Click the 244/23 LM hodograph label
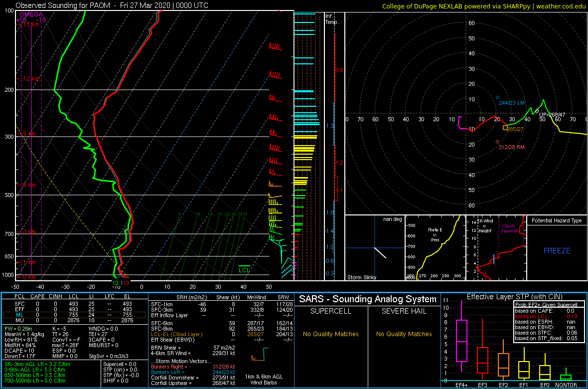Screen dimensions: 588x389 click(511, 103)
